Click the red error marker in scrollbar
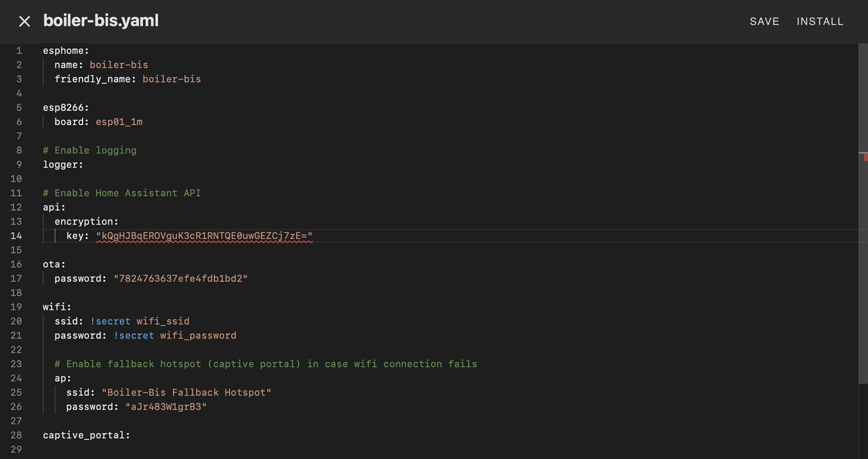Screen dimensions: 868x459 tap(865, 157)
